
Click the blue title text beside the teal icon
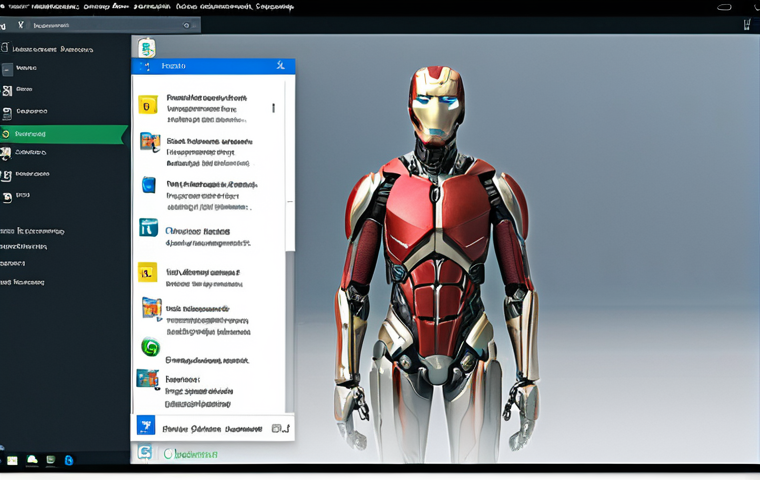(x=198, y=231)
